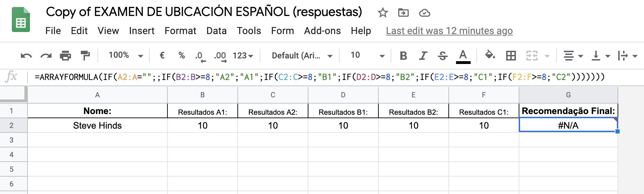
Task: Undo the last action
Action: [26, 56]
